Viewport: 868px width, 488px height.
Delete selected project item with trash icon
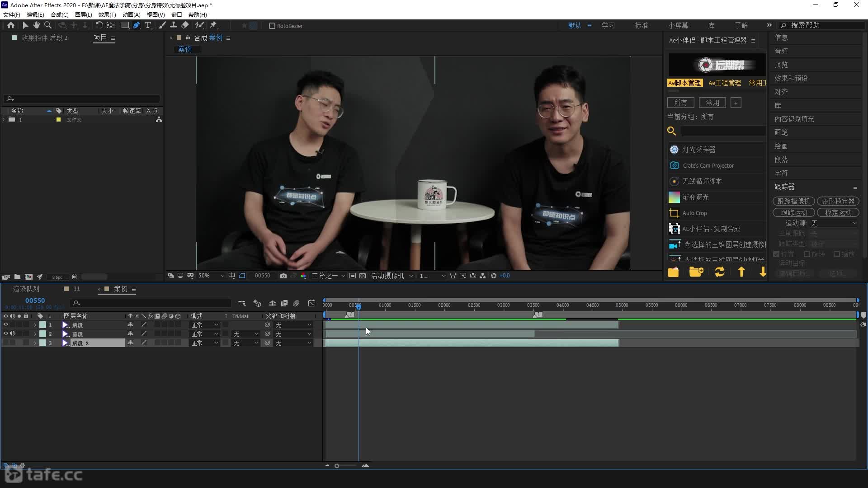(x=75, y=277)
